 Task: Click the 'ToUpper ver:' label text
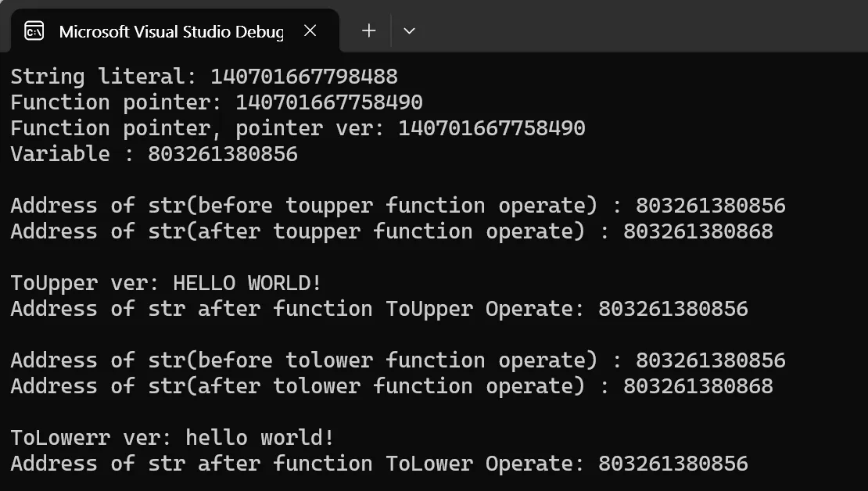point(85,283)
